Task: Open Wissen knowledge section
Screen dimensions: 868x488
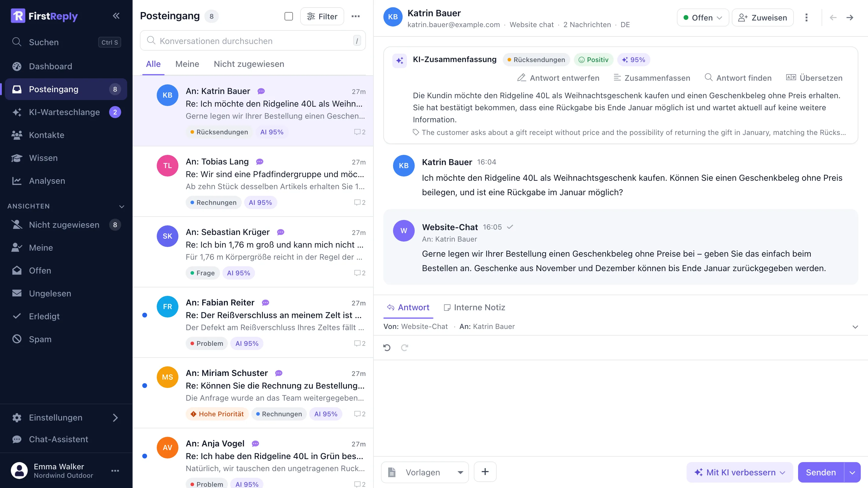Action: 66,158
